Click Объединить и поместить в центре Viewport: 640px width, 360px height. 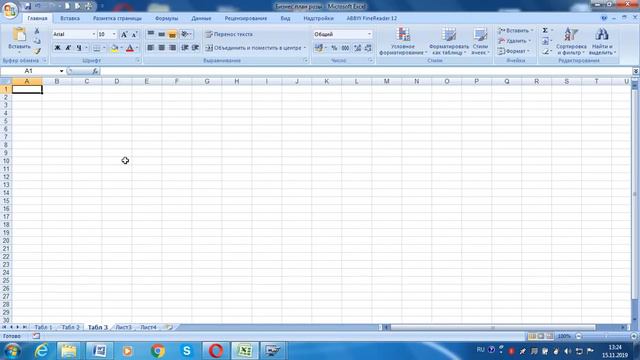click(x=253, y=48)
